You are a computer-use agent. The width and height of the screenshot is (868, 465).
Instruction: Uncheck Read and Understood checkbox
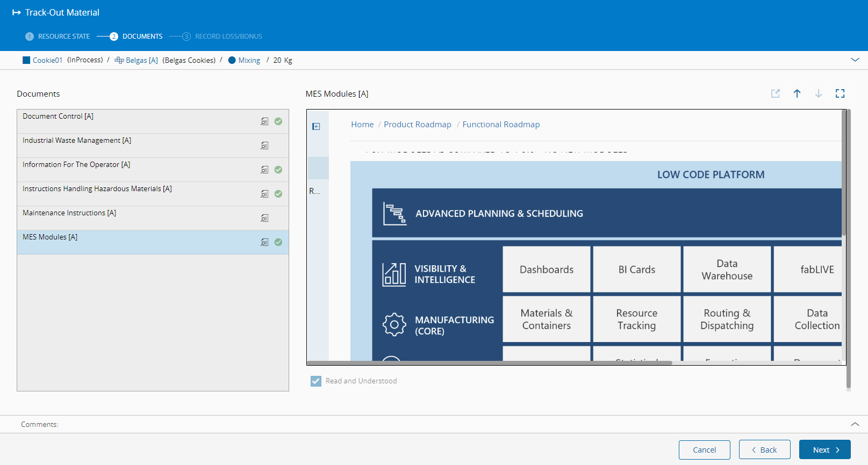(x=316, y=381)
